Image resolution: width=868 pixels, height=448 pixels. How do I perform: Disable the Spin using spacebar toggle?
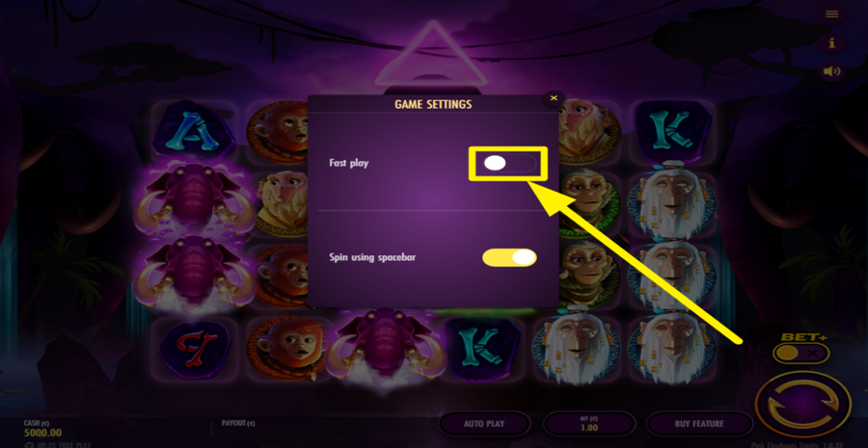click(x=509, y=257)
